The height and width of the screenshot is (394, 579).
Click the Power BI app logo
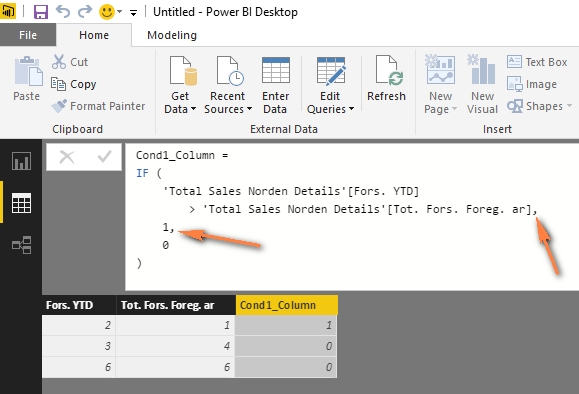click(8, 11)
